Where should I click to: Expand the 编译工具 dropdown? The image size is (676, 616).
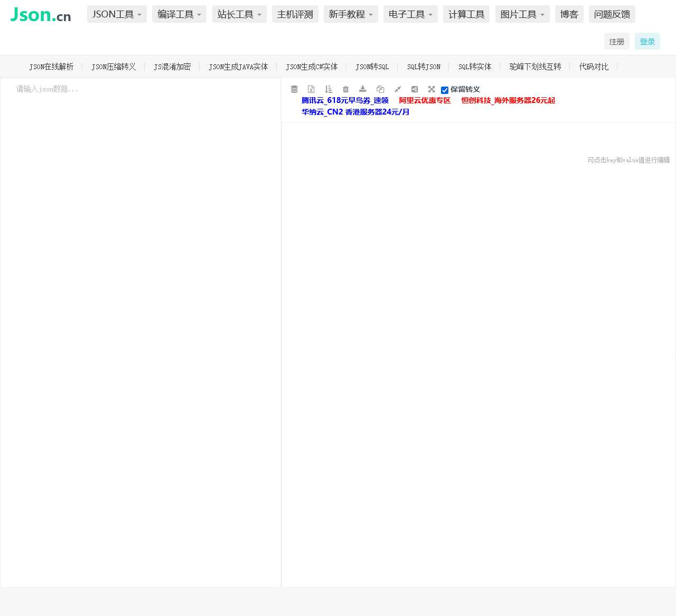pos(179,14)
